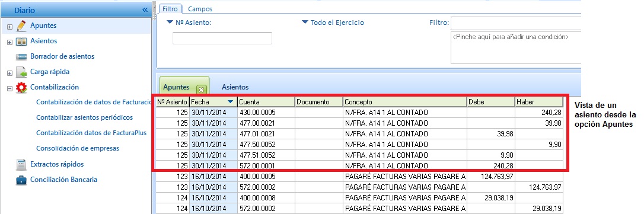The width and height of the screenshot is (644, 214).
Task: Sort by Nº Asiento column header
Action: [173, 102]
